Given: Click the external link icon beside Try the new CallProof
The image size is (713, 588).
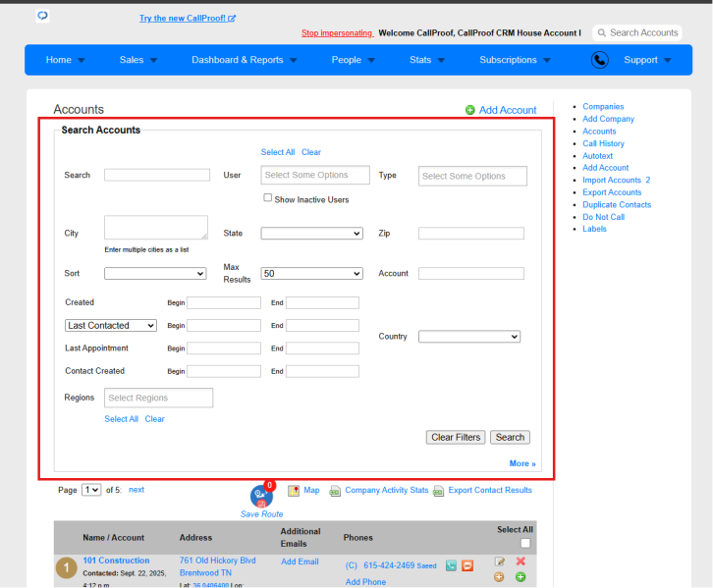Looking at the screenshot, I should 232,19.
